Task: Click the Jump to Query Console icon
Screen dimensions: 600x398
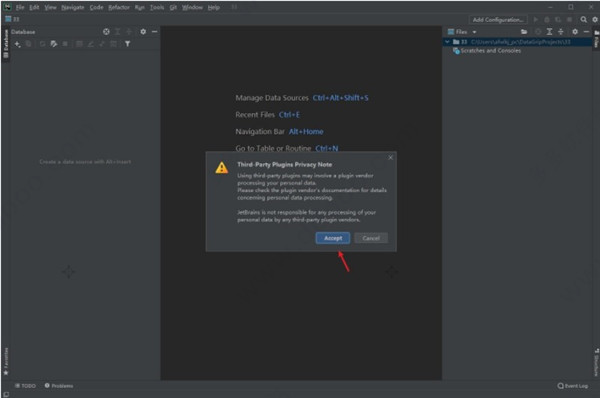Action: (x=102, y=44)
